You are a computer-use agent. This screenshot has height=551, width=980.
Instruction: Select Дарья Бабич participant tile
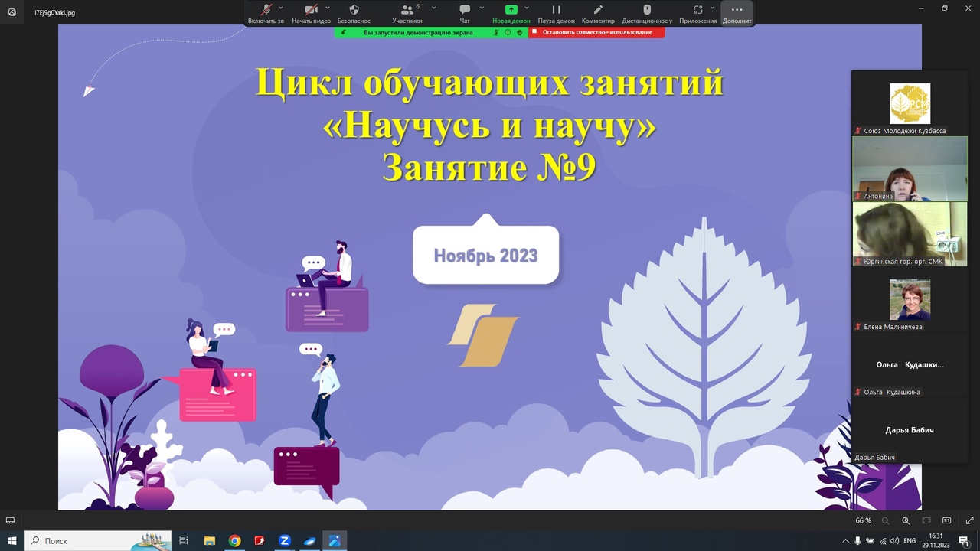(x=910, y=430)
